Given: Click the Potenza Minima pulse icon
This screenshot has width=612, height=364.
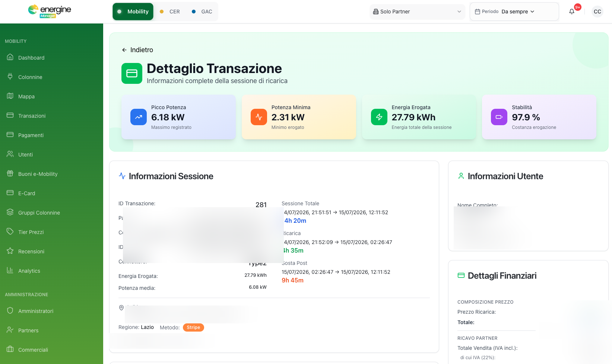Looking at the screenshot, I should point(259,117).
